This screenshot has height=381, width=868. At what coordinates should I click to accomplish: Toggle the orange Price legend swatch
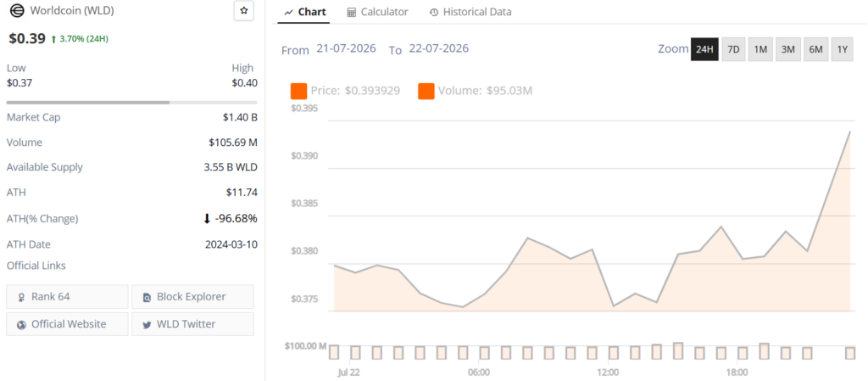point(299,91)
